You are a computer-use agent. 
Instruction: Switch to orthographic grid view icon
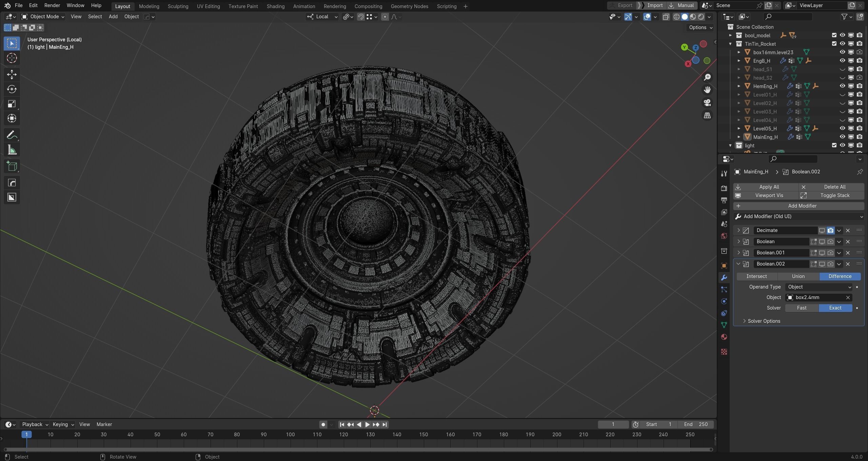(x=707, y=116)
